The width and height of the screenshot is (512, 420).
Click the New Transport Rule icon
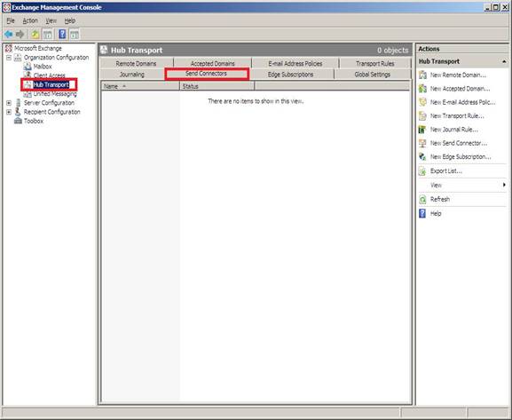click(422, 115)
